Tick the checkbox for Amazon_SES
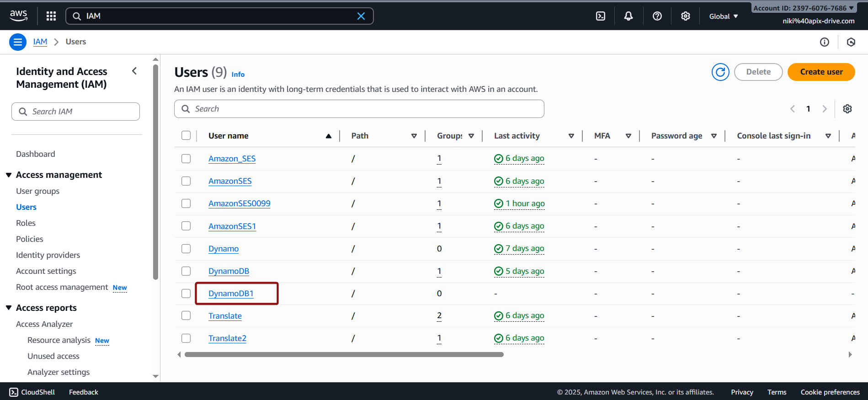 (x=186, y=159)
